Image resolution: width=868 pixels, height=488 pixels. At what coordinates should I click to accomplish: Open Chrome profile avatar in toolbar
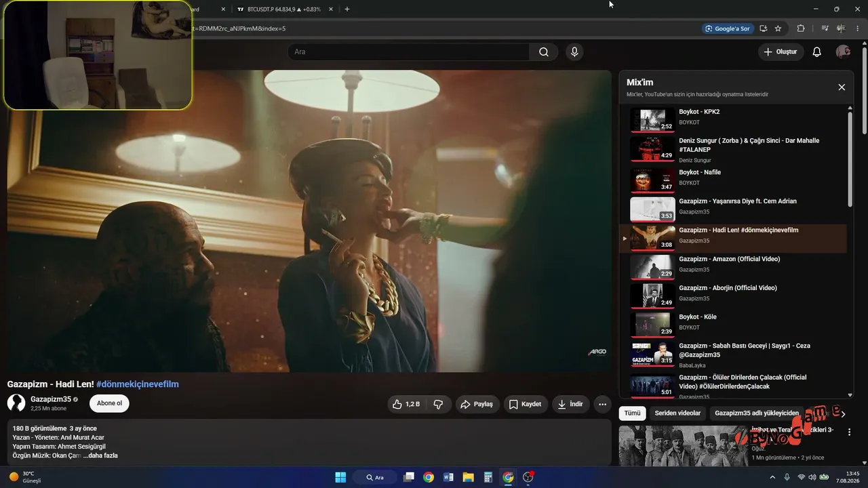click(842, 28)
